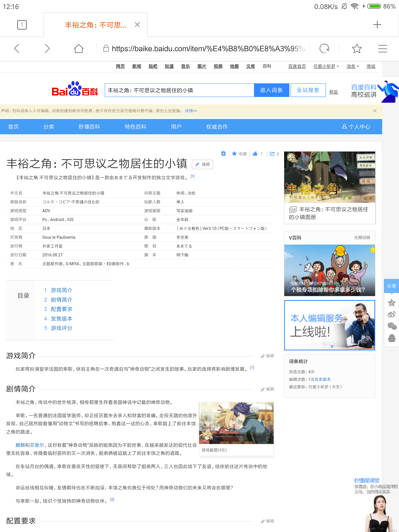Open the 特色百科 navigation tab
Viewport: 399px width, 532px height.
pos(135,127)
